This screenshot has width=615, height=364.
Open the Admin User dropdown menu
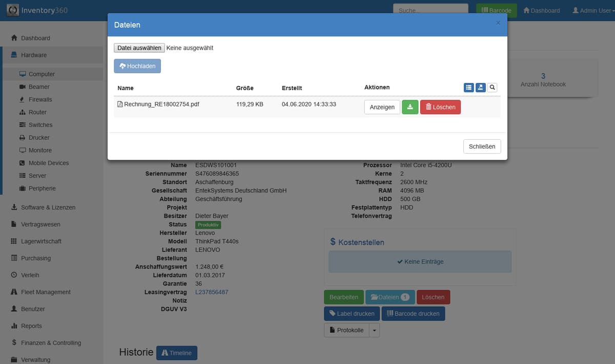pos(592,10)
